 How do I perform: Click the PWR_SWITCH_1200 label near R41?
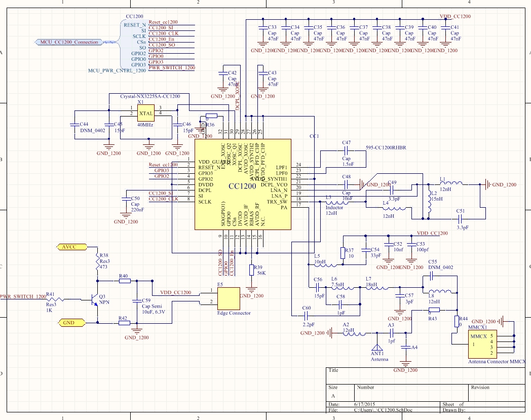point(23,296)
